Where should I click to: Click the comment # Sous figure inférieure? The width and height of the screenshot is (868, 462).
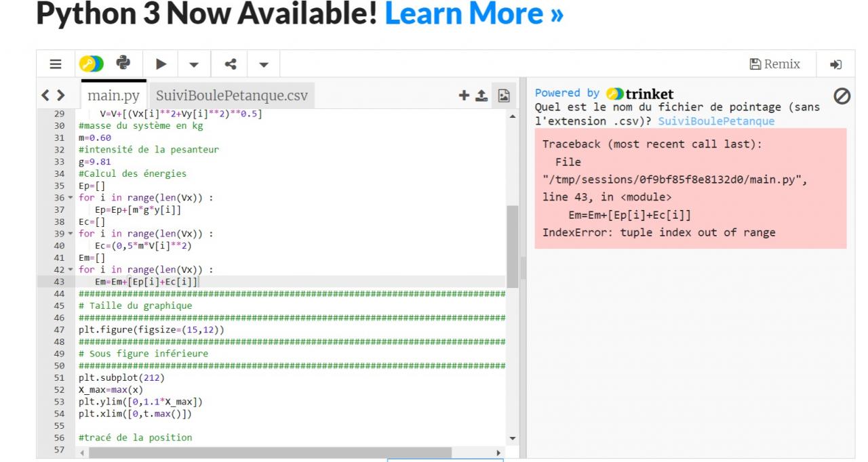143,354
